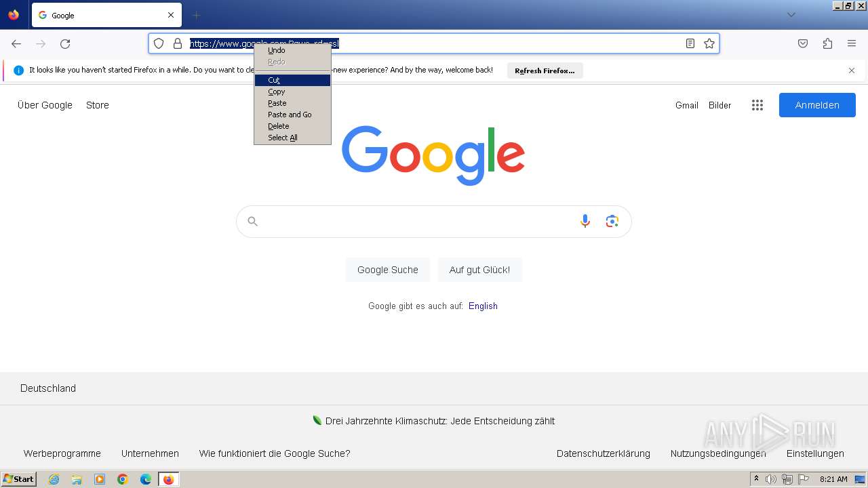Screen dimensions: 868x488
Task: Open the Datenschutzerklärung footer link
Action: (604, 453)
